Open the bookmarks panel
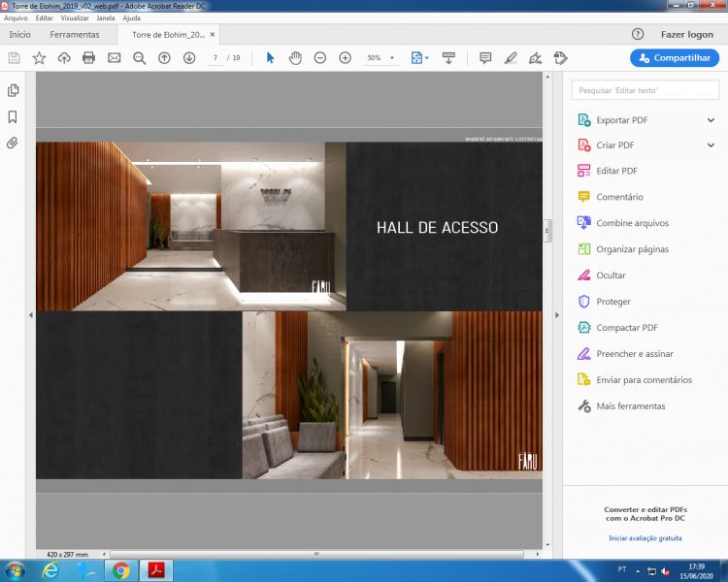This screenshot has height=582, width=728. [13, 116]
